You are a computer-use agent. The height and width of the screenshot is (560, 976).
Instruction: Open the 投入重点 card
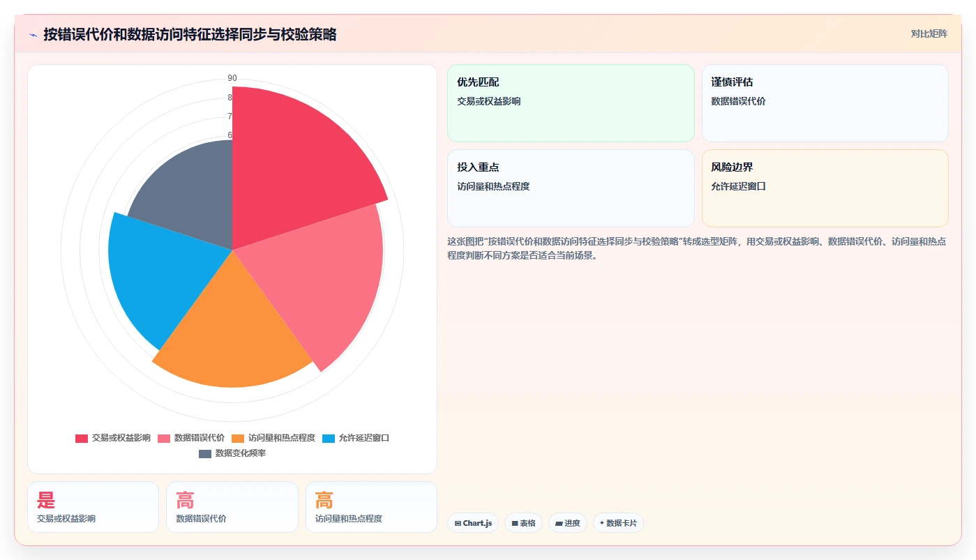[x=571, y=188]
